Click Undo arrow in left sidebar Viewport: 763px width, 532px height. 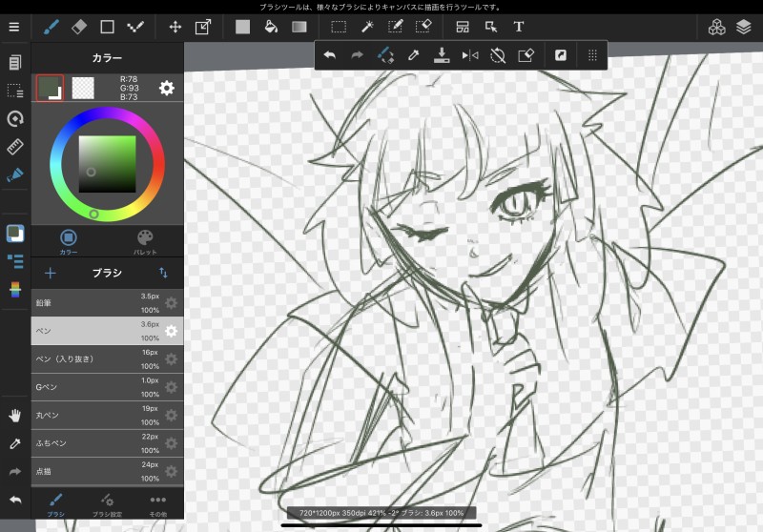[x=15, y=500]
